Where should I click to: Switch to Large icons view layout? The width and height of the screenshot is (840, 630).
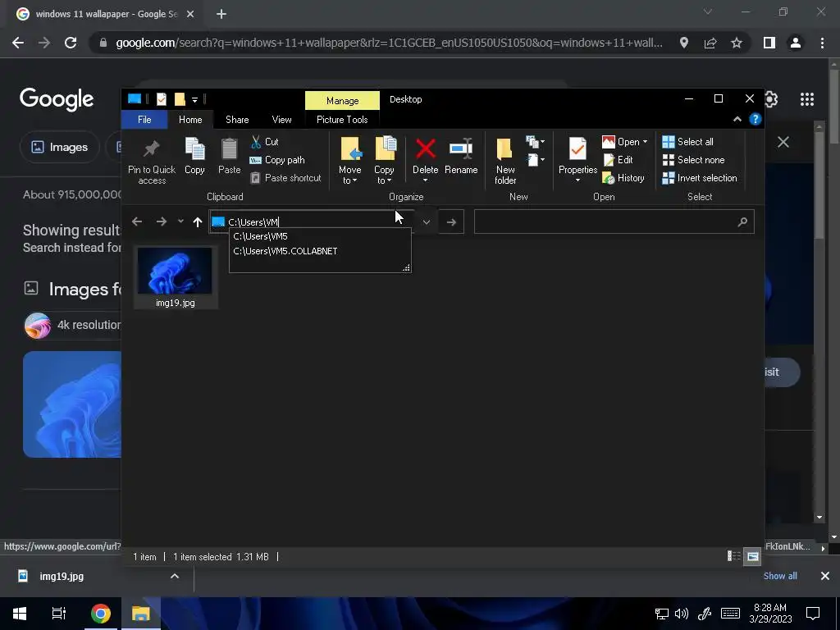point(752,556)
